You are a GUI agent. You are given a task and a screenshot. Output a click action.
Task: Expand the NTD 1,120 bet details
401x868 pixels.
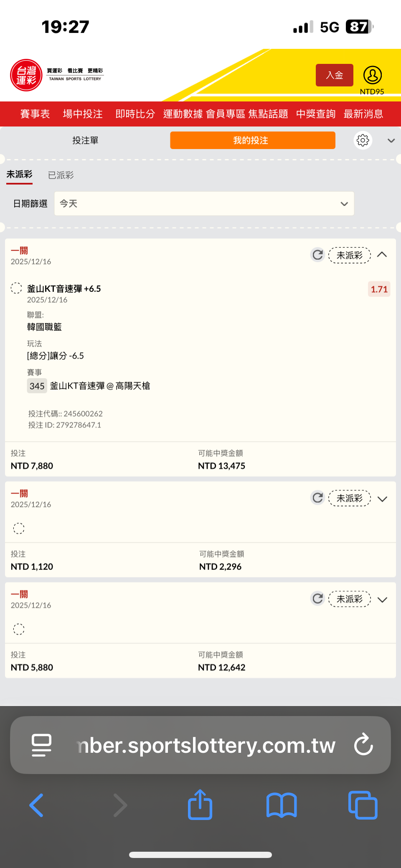point(382,499)
